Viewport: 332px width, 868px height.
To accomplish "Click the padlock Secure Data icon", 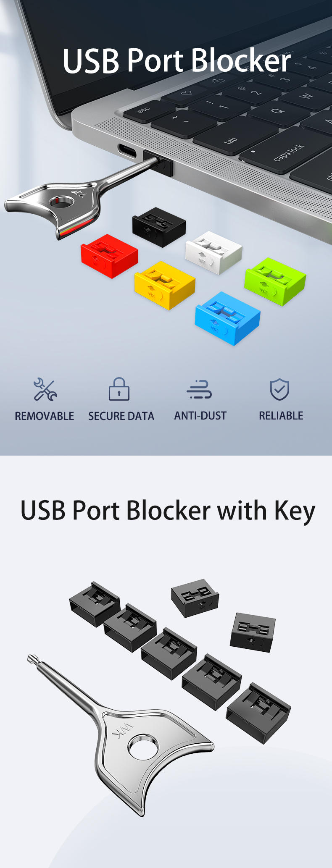I will [x=119, y=389].
